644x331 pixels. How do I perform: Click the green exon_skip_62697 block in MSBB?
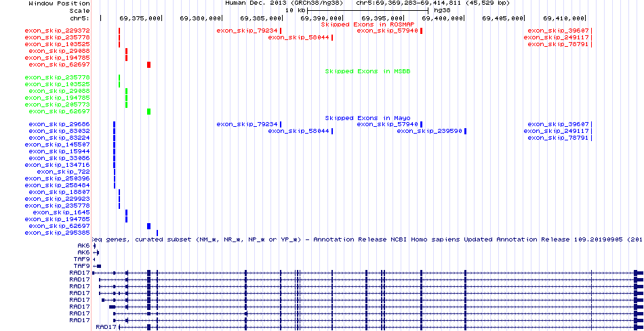148,111
